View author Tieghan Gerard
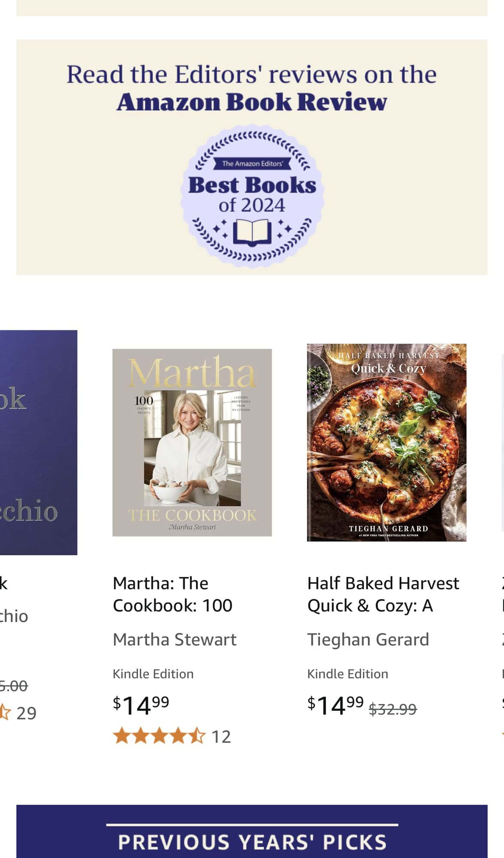Viewport: 504px width, 858px height. [x=368, y=639]
